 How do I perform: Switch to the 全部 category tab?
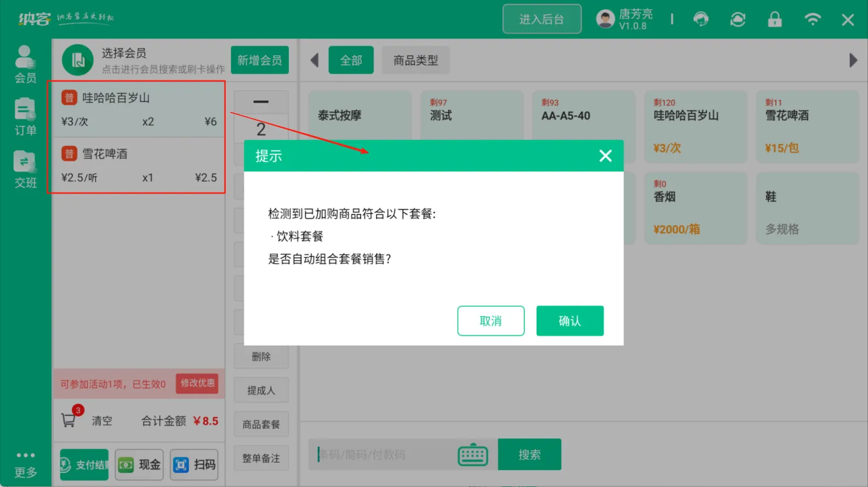click(x=351, y=59)
